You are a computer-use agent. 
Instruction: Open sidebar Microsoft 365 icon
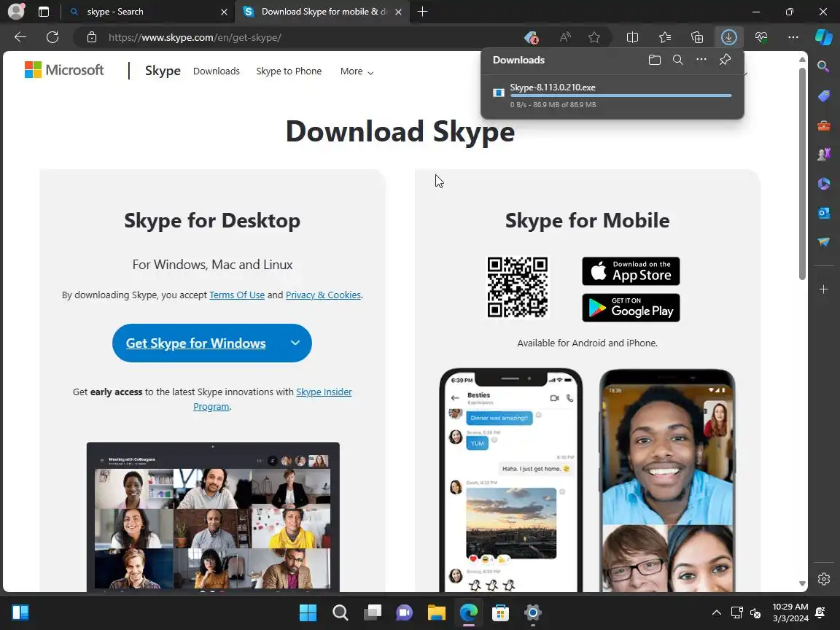coord(824,184)
